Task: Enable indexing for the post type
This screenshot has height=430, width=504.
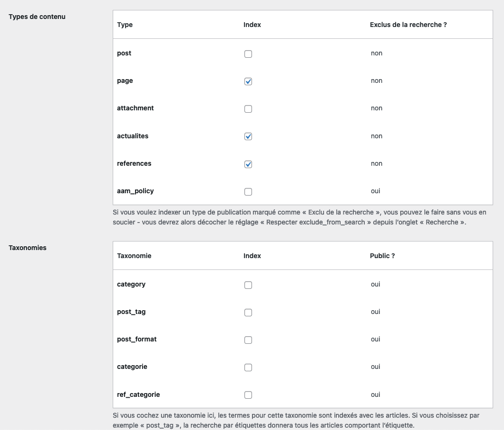Action: click(x=248, y=54)
